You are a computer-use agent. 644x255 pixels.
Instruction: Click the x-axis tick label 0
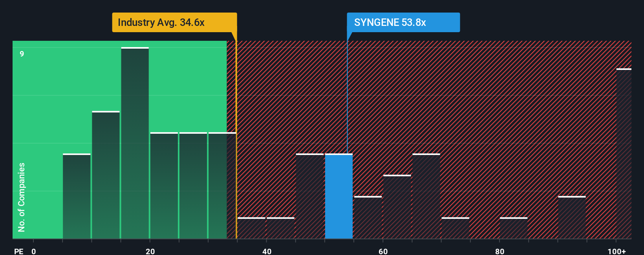coord(34,251)
